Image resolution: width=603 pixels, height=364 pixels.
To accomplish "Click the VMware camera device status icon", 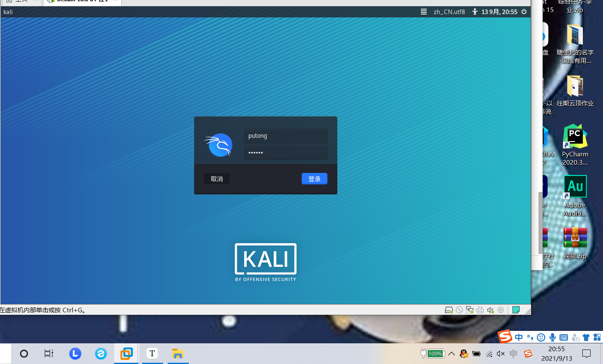I will pyautogui.click(x=501, y=310).
